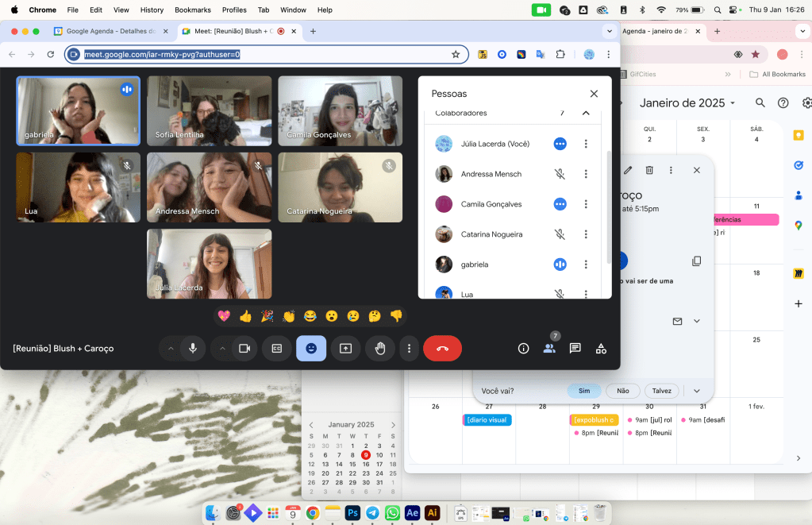Open the Janeiro de 2025 month dropdown

687,103
